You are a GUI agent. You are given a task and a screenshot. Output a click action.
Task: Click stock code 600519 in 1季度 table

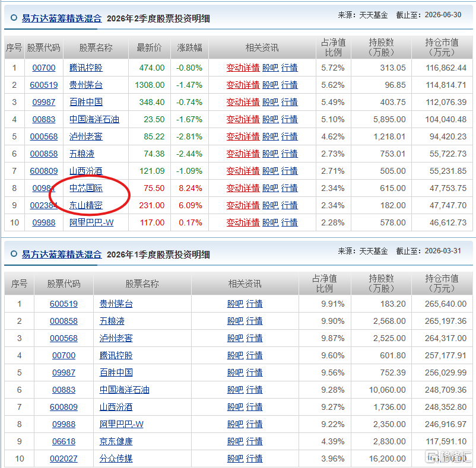click(x=64, y=304)
